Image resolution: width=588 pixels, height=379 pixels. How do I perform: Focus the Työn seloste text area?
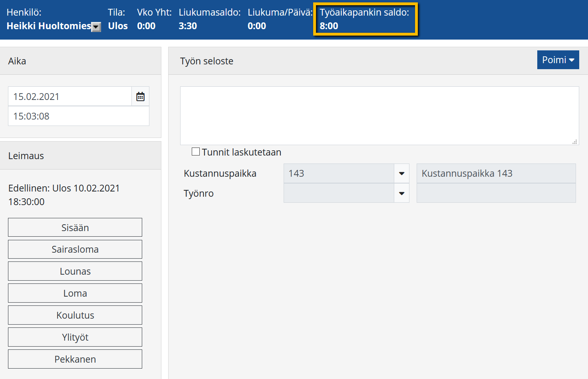[x=379, y=116]
